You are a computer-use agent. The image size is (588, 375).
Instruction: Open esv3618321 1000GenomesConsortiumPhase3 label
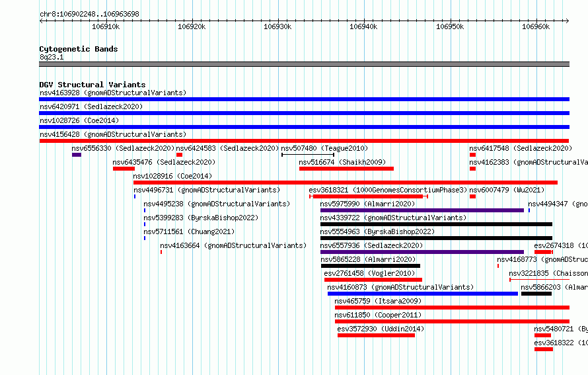[x=388, y=190]
